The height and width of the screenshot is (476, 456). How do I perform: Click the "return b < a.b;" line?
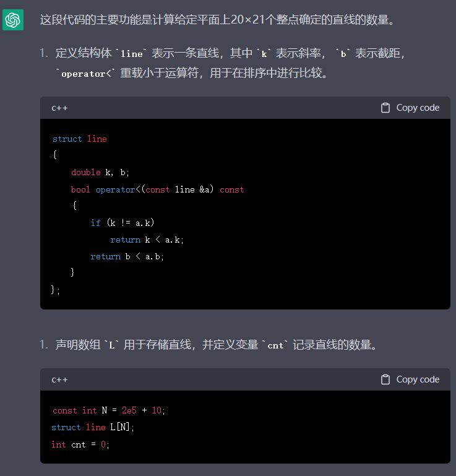(127, 256)
